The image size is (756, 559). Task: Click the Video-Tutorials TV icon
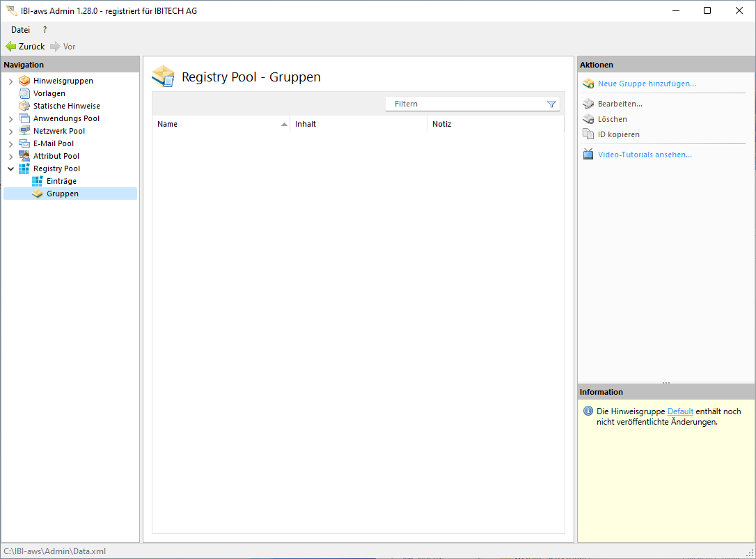[x=588, y=155]
